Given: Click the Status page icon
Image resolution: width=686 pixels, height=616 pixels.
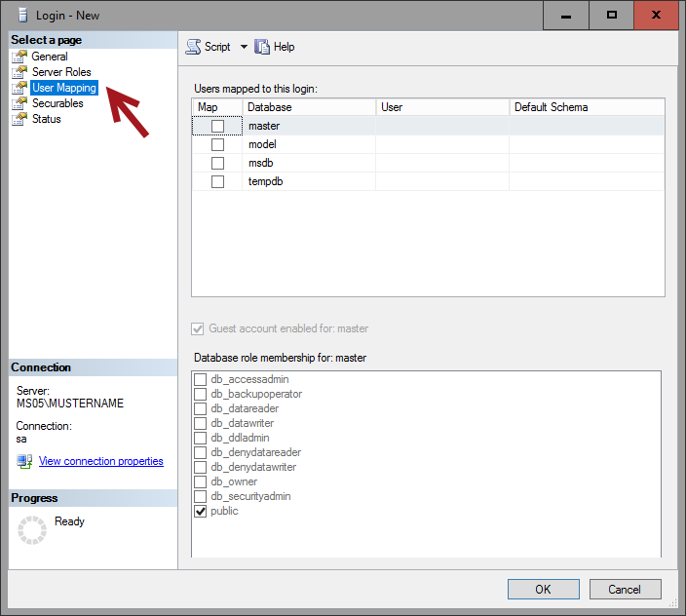Looking at the screenshot, I should (19, 119).
